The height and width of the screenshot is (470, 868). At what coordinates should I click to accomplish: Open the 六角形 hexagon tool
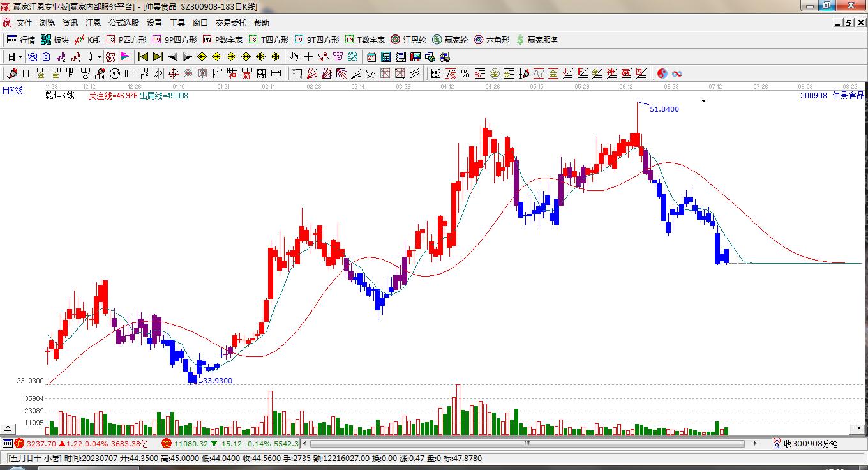coord(491,40)
